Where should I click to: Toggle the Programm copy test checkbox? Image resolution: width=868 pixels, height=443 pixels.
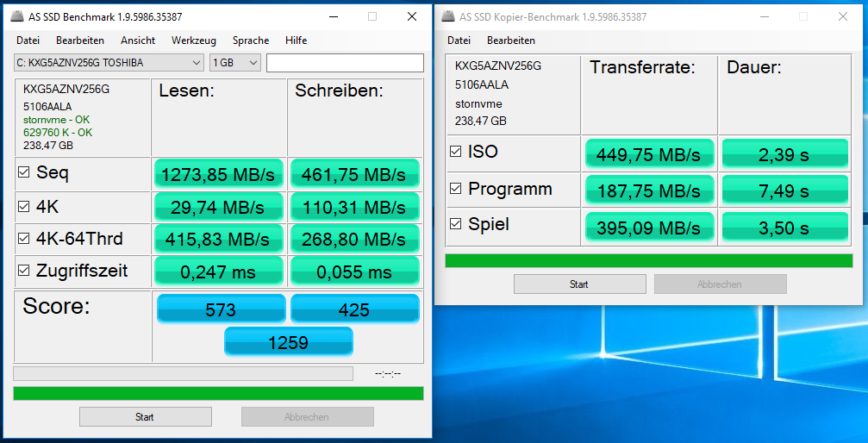pyautogui.click(x=455, y=189)
